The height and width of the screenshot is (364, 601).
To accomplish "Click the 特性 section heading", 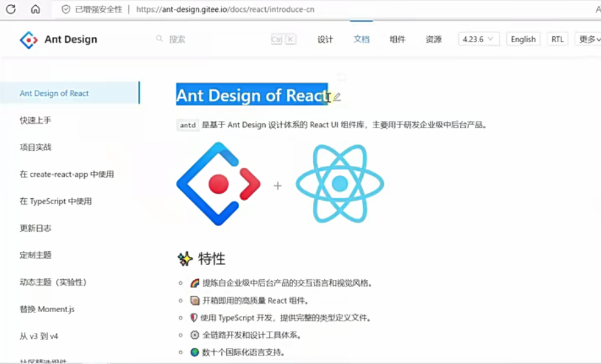I will click(x=211, y=258).
